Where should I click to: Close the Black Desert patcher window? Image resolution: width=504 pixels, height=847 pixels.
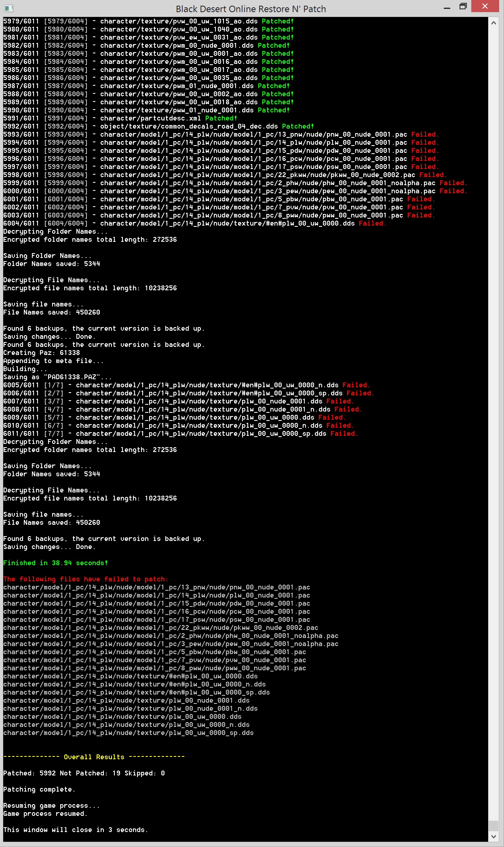485,6
